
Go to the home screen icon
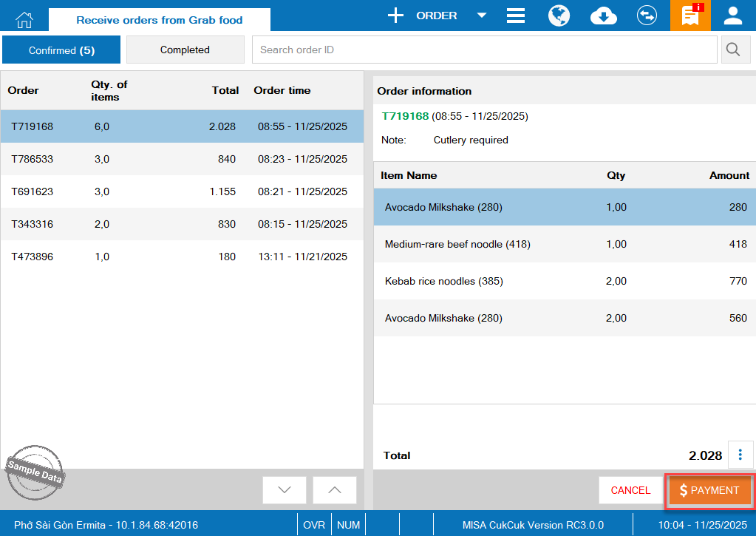pyautogui.click(x=24, y=18)
